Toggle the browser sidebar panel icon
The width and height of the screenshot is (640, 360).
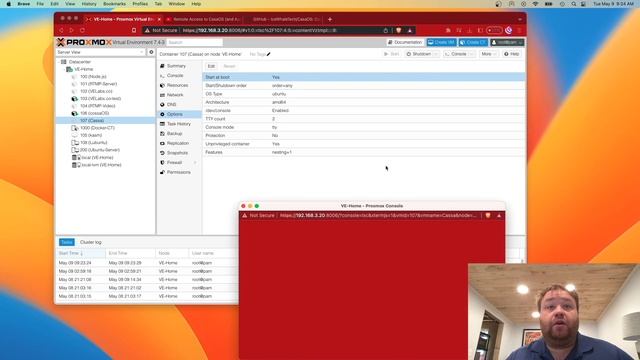click(x=480, y=30)
